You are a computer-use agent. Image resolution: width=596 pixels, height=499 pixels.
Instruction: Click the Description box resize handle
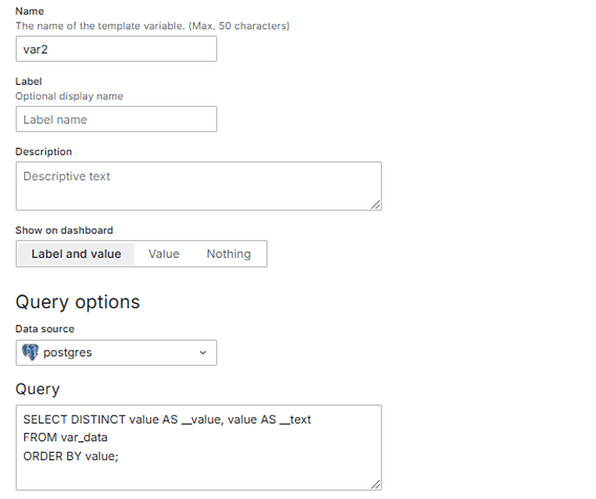376,205
